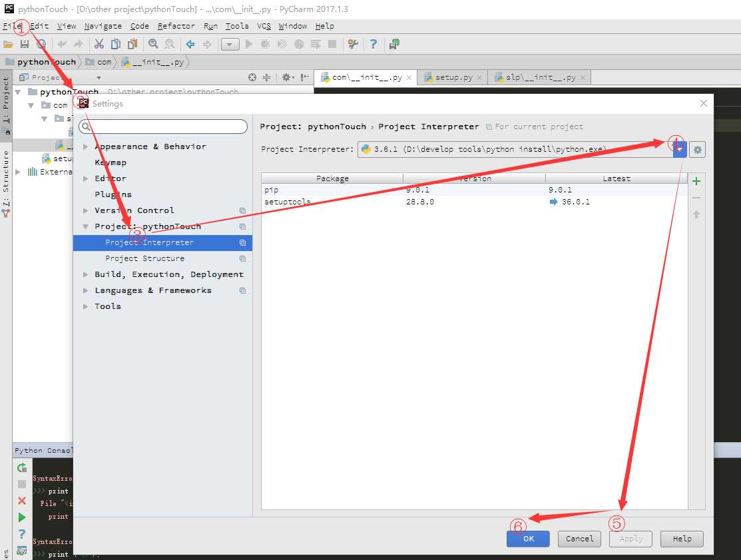Click the Help question mark toolbar icon
The image size is (741, 560).
(373, 45)
